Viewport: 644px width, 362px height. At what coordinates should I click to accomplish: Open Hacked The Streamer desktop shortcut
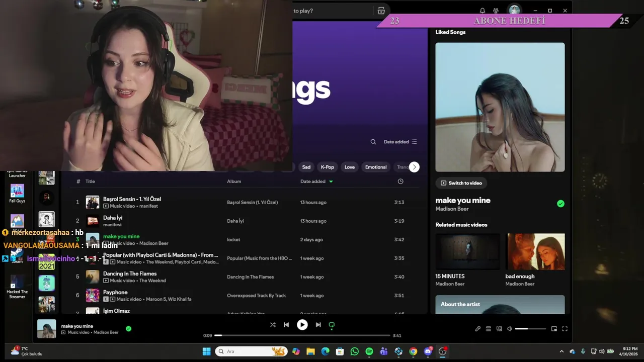(17, 288)
